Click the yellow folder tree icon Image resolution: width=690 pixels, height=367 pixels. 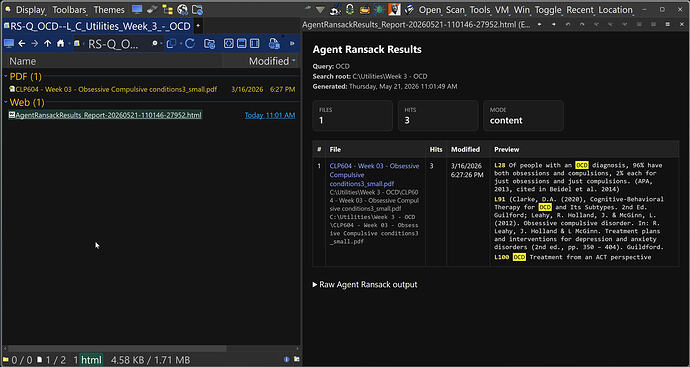point(167,9)
